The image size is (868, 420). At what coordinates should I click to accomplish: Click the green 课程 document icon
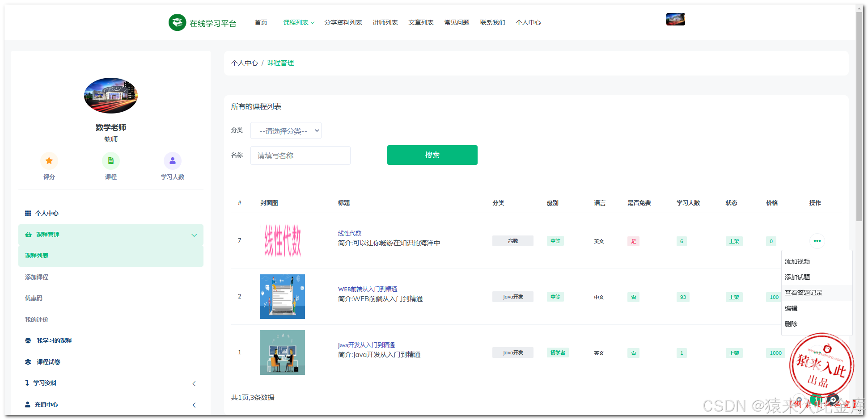tap(110, 160)
